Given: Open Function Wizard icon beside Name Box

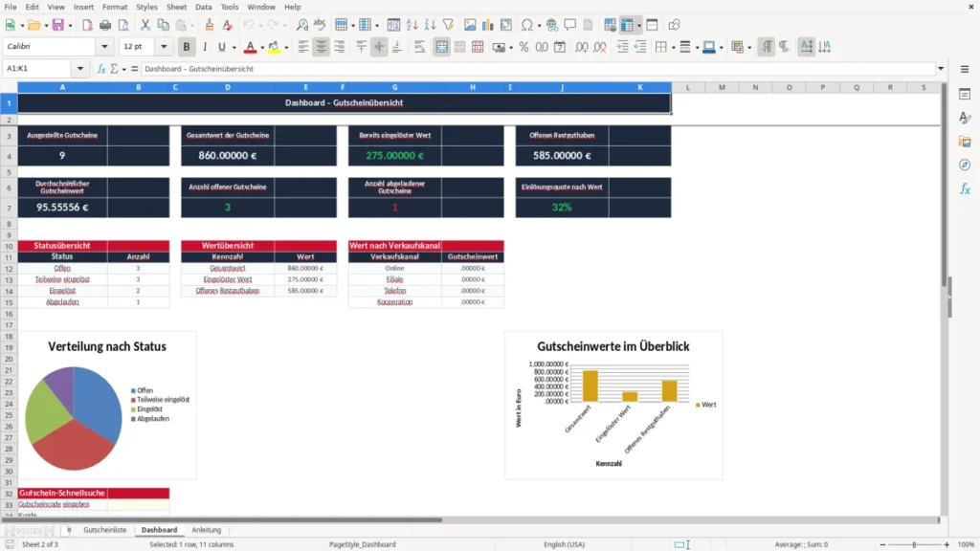Looking at the screenshot, I should point(101,69).
